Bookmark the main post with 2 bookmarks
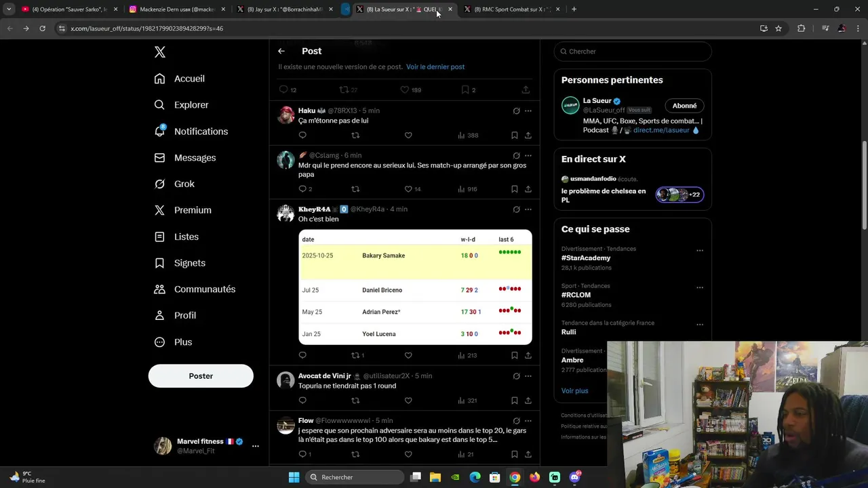The width and height of the screenshot is (868, 488). [465, 89]
